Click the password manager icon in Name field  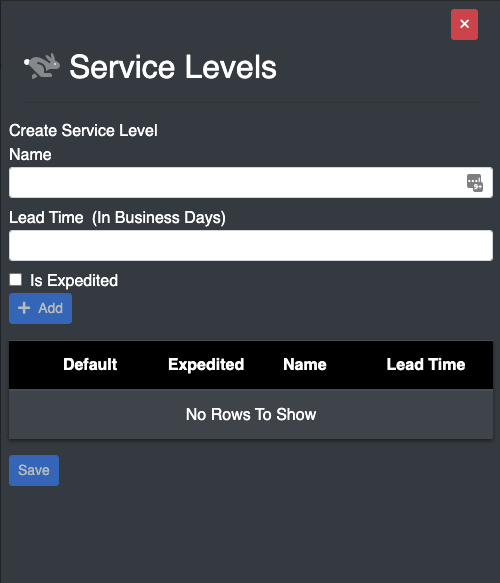tap(475, 183)
